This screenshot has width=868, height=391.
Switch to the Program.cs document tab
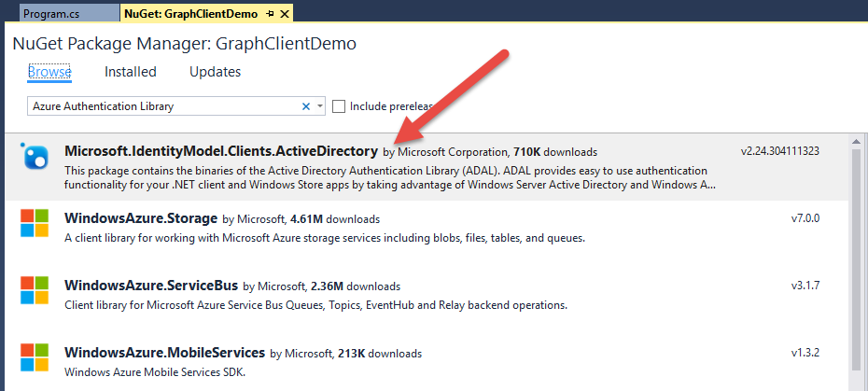point(51,14)
